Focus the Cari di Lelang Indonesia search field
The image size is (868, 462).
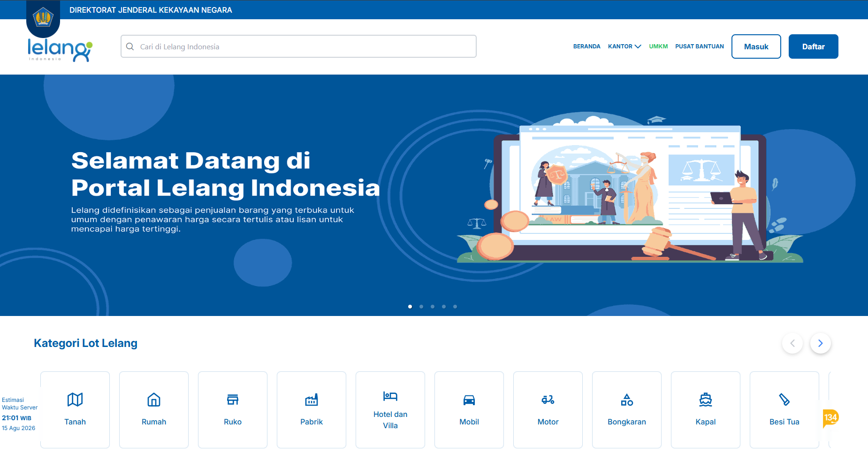coord(298,46)
